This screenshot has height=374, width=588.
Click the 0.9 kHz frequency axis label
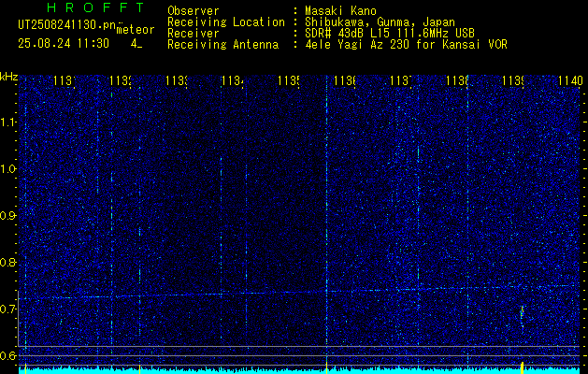(x=8, y=215)
